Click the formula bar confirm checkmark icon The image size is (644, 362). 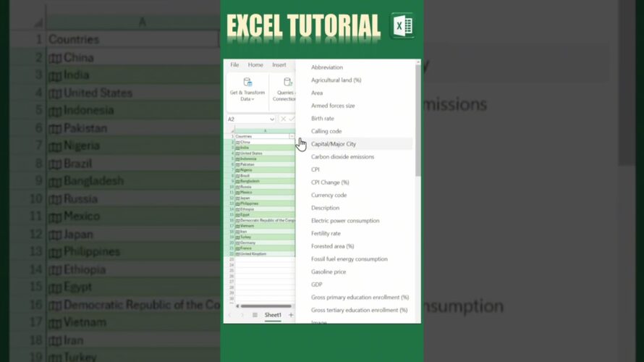292,119
